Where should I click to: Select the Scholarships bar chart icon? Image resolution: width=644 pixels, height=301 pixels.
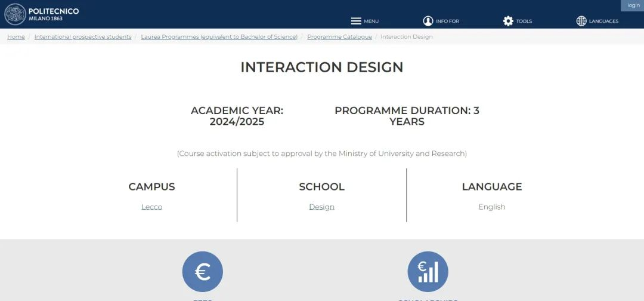(428, 272)
